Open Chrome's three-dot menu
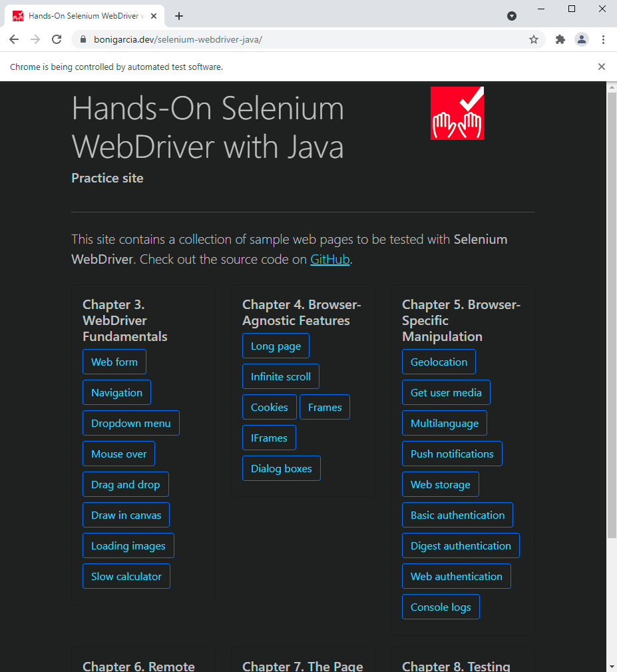The height and width of the screenshot is (672, 617). [x=603, y=39]
